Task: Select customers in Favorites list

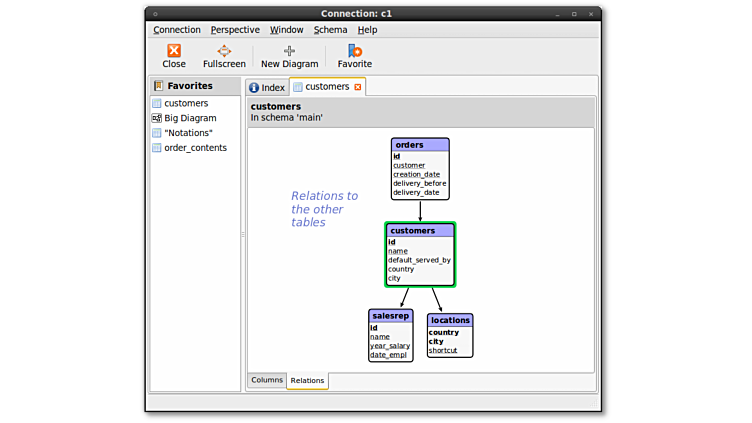Action: [x=186, y=103]
